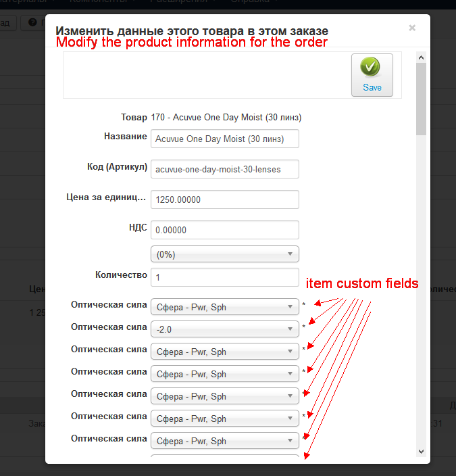
Task: Open the first Оптическая сила dropdown
Action: pos(225,307)
